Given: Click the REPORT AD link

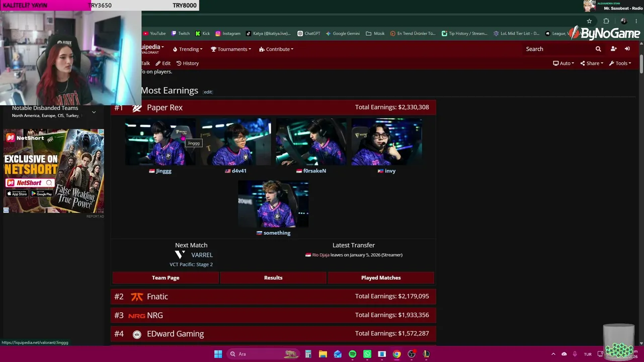Looking at the screenshot, I should tap(95, 216).
